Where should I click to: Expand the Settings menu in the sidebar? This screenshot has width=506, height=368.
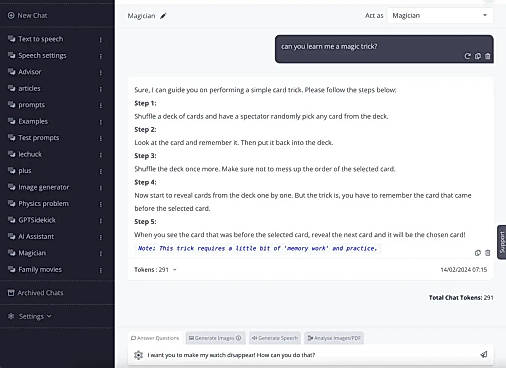pos(30,316)
